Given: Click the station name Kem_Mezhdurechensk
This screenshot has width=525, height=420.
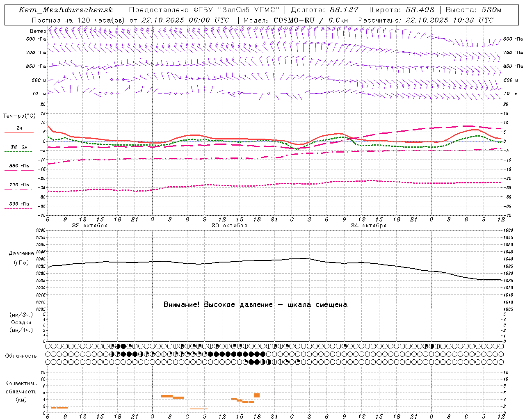Looking at the screenshot, I should point(66,10).
